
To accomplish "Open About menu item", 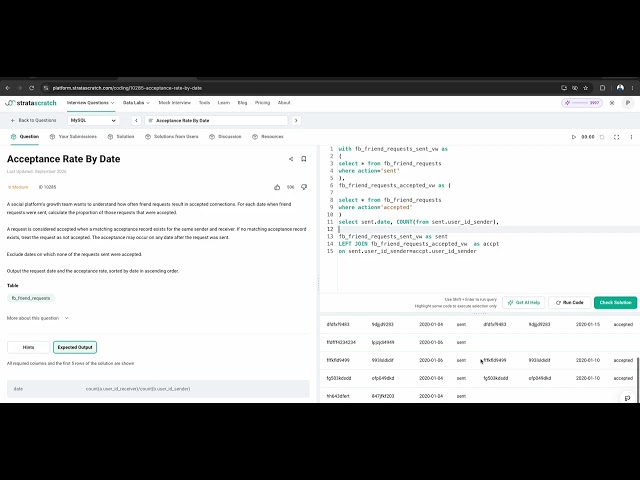I will tap(284, 103).
